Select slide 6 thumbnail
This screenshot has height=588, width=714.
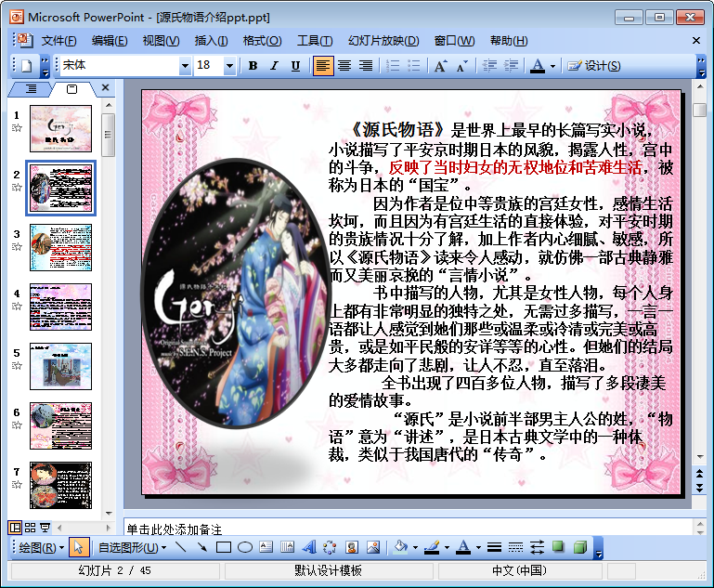(60, 425)
